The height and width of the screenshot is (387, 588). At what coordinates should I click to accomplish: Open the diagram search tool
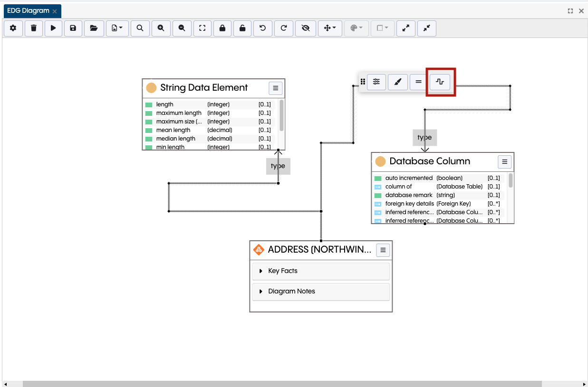[x=140, y=28]
